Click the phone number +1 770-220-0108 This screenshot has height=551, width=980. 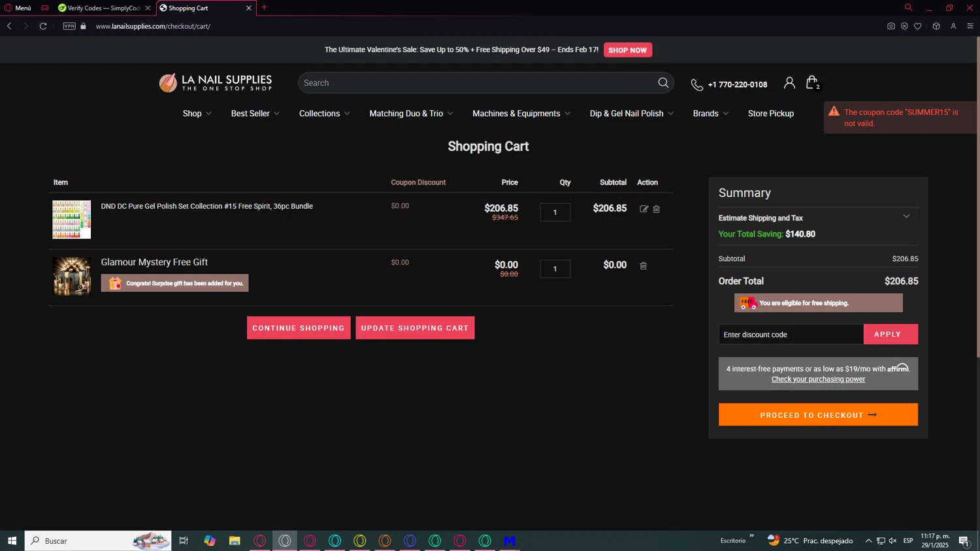(738, 84)
